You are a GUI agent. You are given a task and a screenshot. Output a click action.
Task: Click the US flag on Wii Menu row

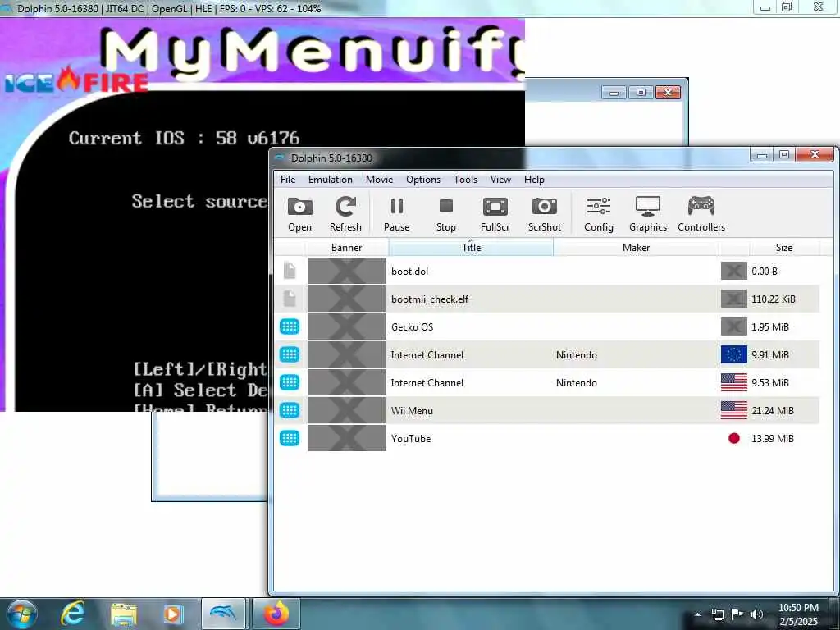[x=734, y=410]
